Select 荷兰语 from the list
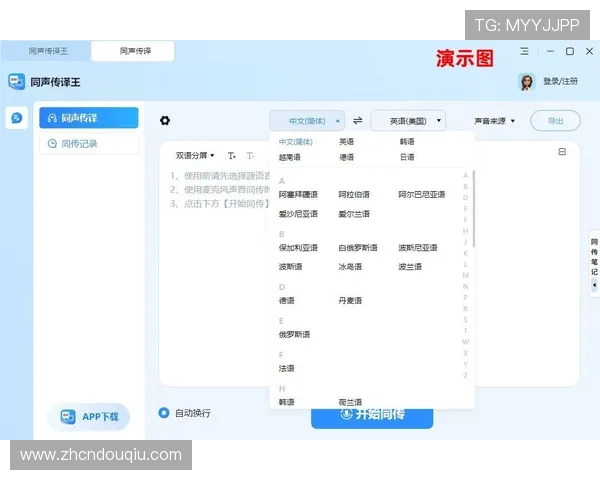This screenshot has width=600, height=480. pyautogui.click(x=350, y=402)
